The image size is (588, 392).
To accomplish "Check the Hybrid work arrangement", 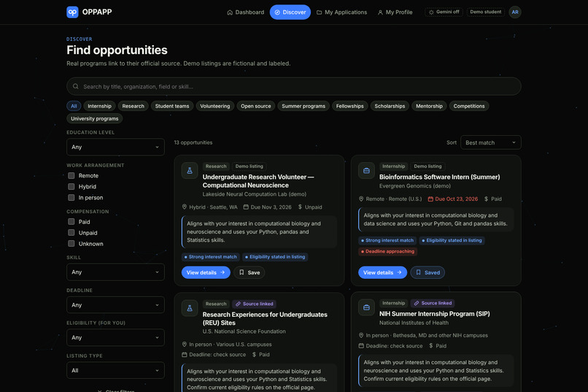I will coord(71,186).
